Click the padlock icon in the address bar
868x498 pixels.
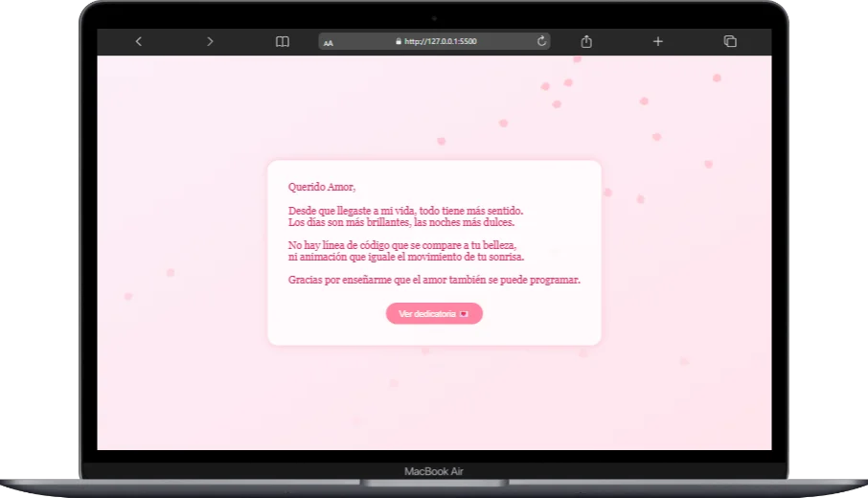click(x=399, y=41)
